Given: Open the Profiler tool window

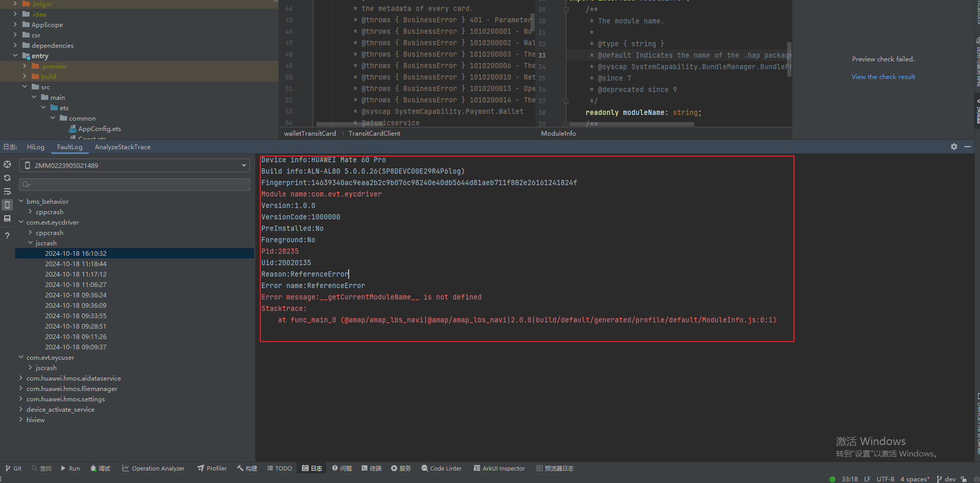Looking at the screenshot, I should (x=212, y=468).
